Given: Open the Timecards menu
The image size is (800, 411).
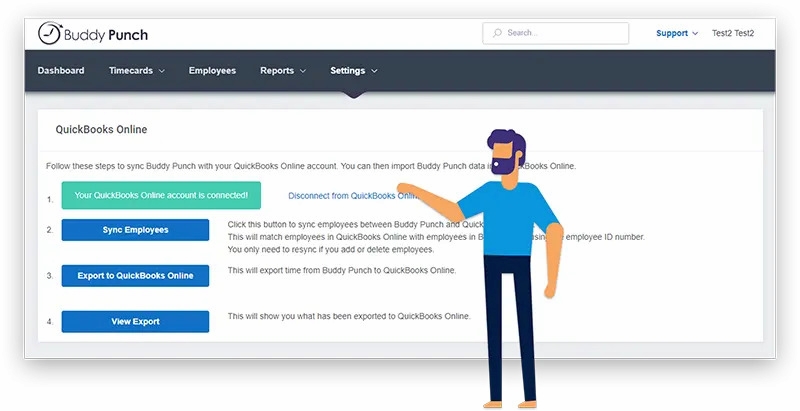Looking at the screenshot, I should click(x=137, y=71).
